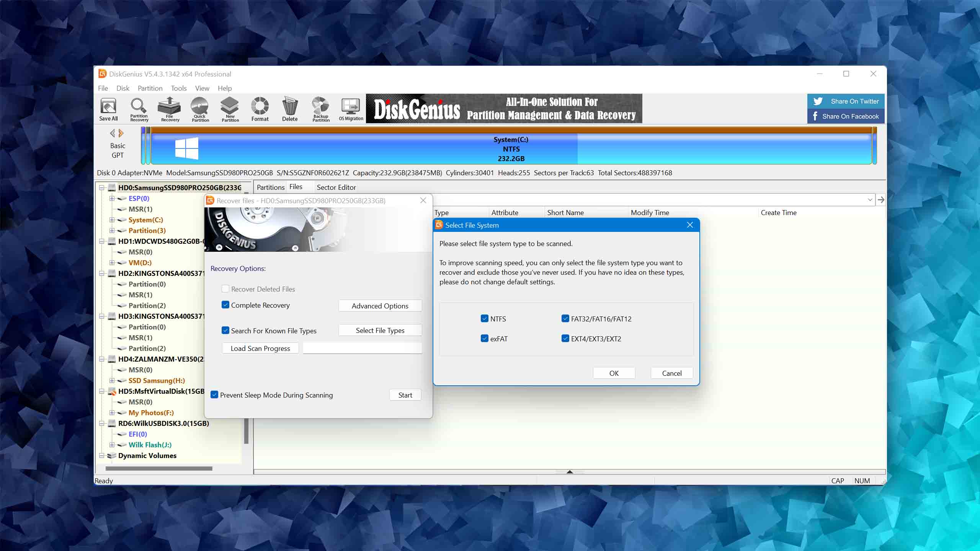Toggle the FAT32/FAT16/FAT12 checkbox
Viewport: 980px width, 551px height.
coord(565,318)
